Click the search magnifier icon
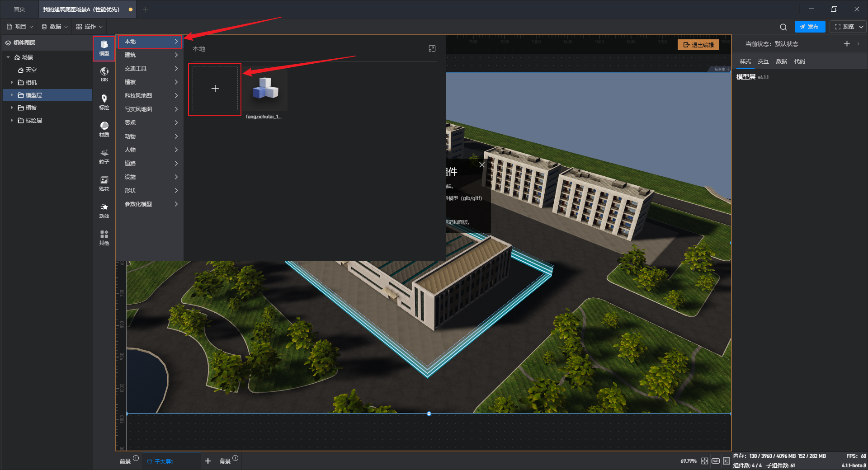The width and height of the screenshot is (868, 470). pyautogui.click(x=783, y=27)
